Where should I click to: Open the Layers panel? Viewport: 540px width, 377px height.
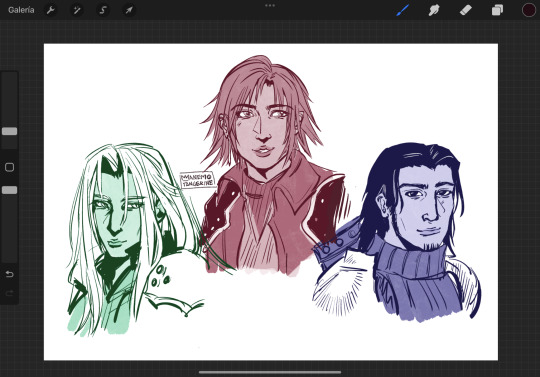(x=497, y=10)
